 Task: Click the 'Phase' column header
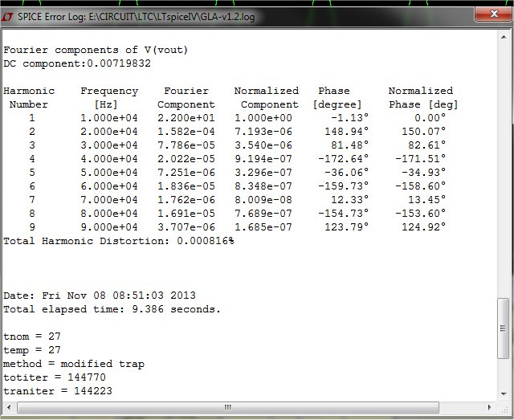coord(334,91)
